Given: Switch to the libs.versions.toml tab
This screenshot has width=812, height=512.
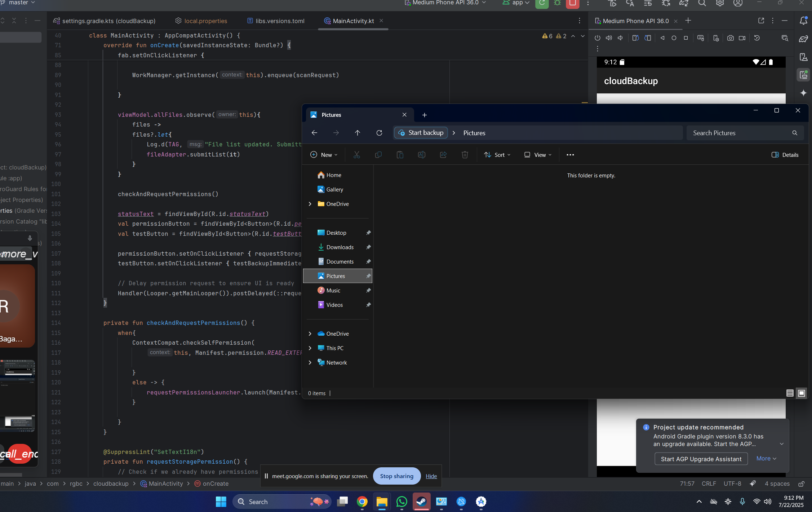Looking at the screenshot, I should point(280,21).
